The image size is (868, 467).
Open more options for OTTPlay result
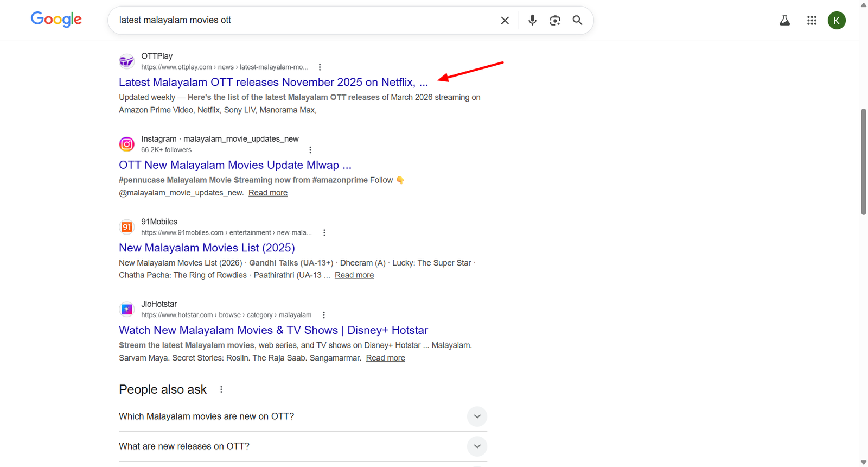pos(320,67)
